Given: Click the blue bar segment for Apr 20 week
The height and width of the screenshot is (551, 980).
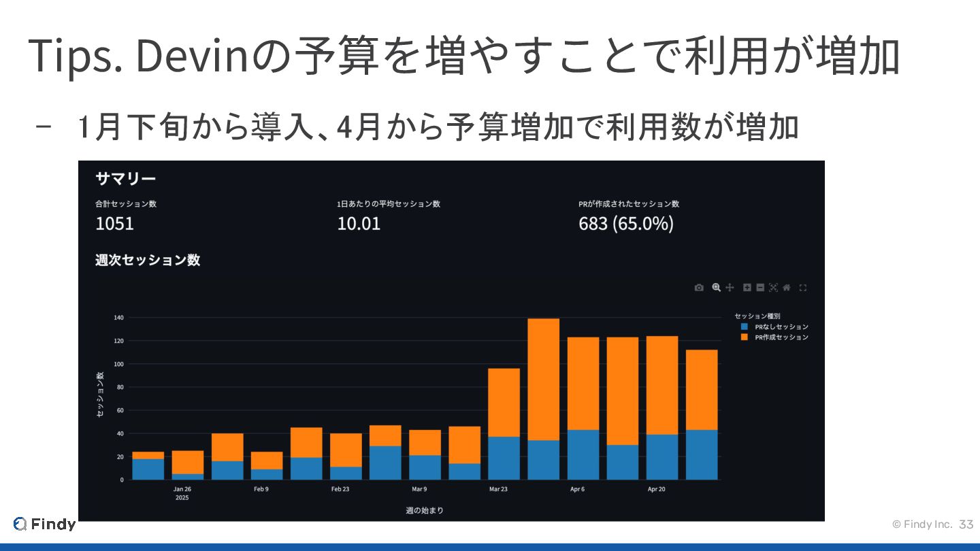Looking at the screenshot, I should coord(662,457).
